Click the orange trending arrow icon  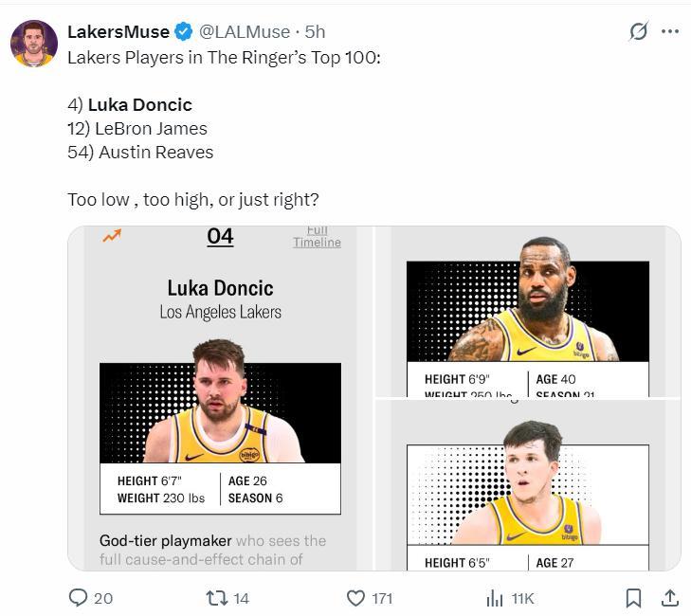[112, 236]
